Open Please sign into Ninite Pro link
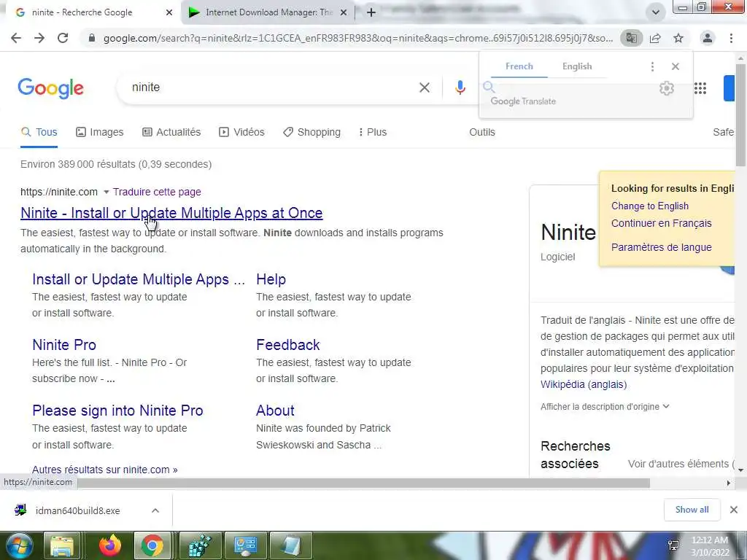 117,411
